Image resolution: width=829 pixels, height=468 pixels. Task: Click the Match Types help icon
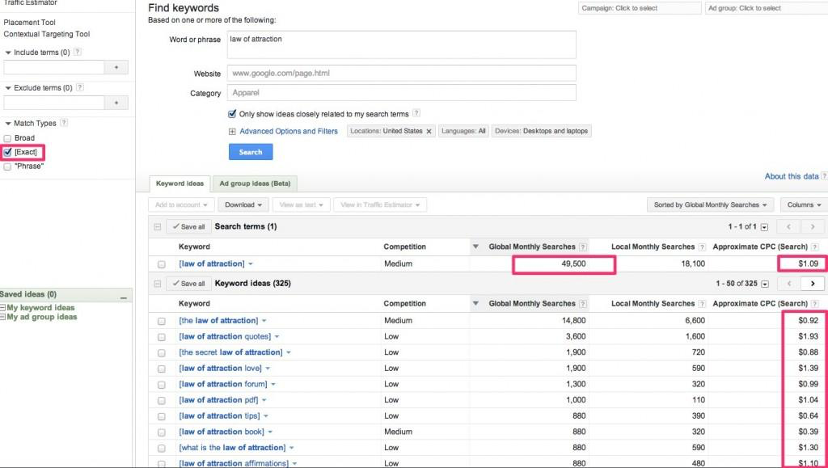pos(64,123)
